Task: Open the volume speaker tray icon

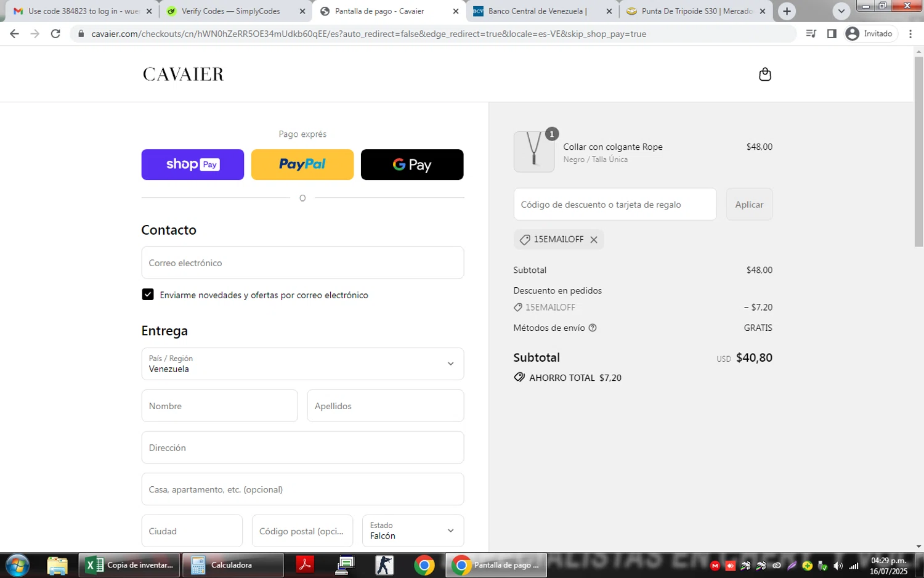Action: pyautogui.click(x=838, y=566)
